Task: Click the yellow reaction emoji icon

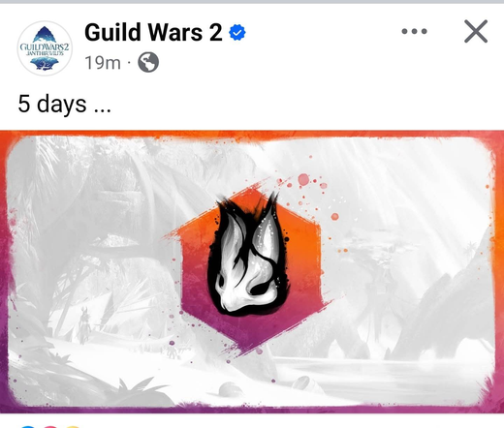Action: [x=73, y=426]
